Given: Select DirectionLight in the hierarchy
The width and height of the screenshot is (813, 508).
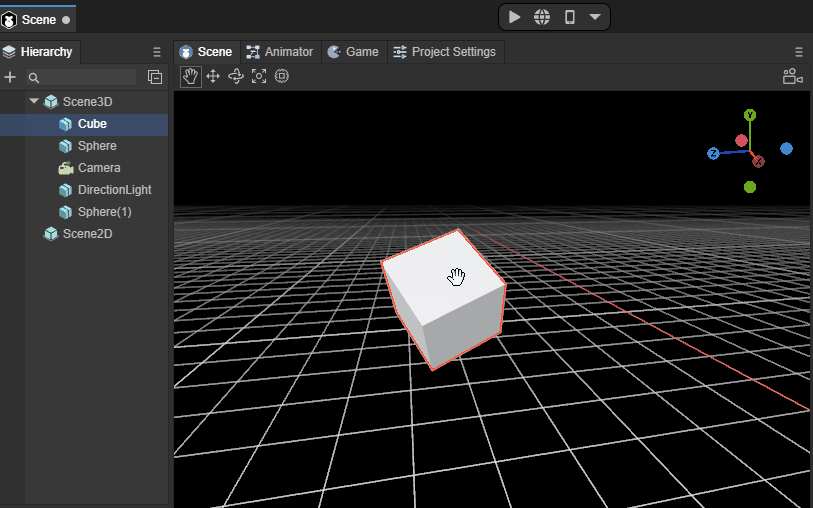Looking at the screenshot, I should coord(114,190).
